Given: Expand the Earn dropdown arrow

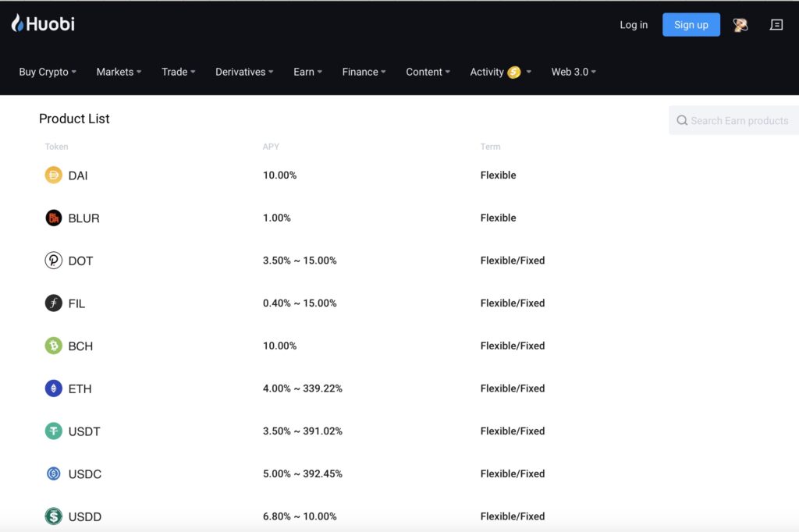Looking at the screenshot, I should [319, 72].
